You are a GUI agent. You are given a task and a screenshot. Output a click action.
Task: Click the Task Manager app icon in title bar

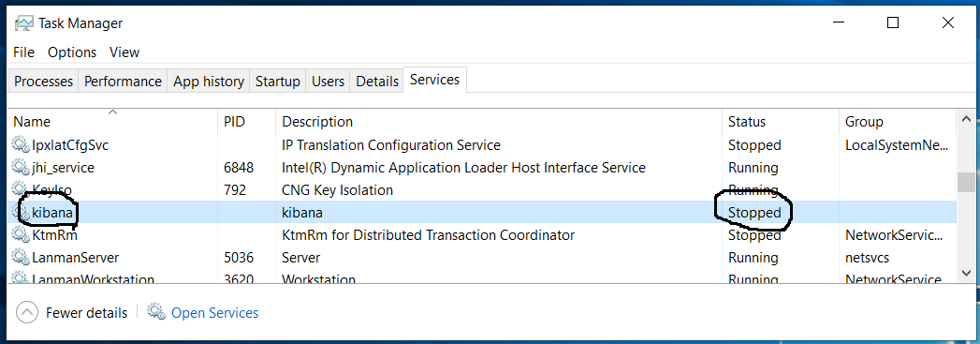click(x=23, y=23)
